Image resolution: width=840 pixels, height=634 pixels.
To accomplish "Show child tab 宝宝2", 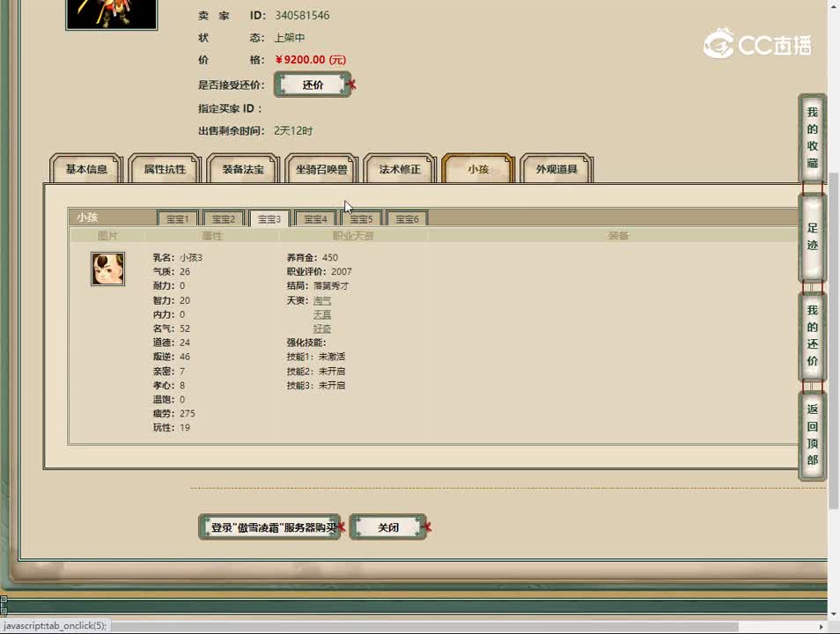I will 224,218.
